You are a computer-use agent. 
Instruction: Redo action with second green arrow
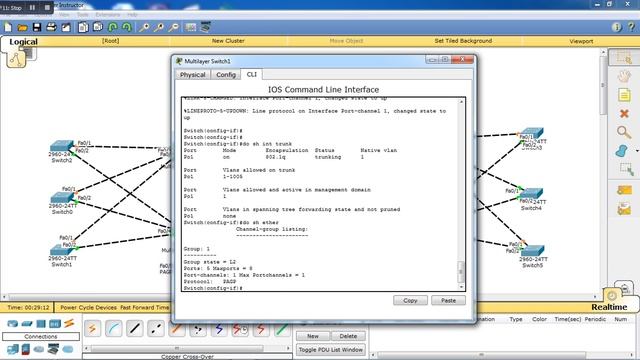click(127, 27)
